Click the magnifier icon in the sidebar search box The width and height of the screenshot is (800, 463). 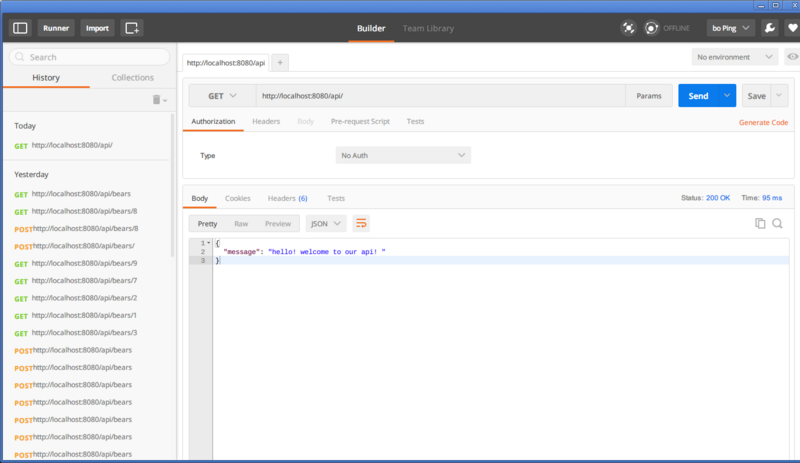[x=19, y=57]
